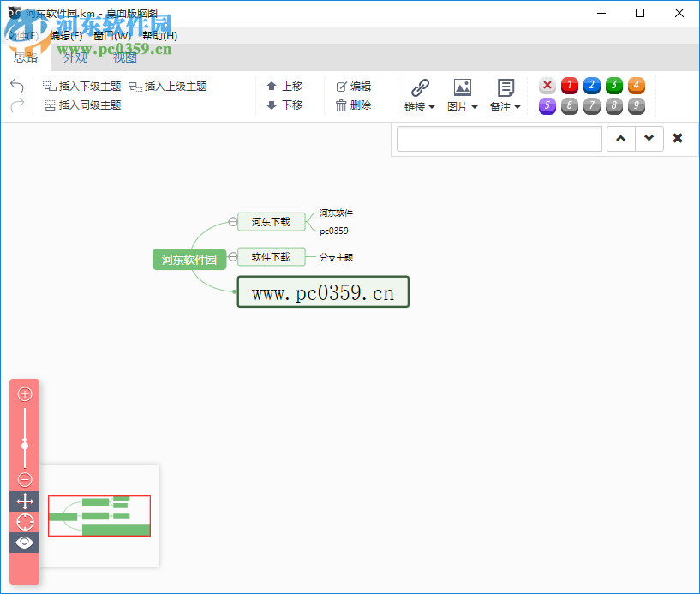The width and height of the screenshot is (700, 594).
Task: Switch to the 思路 tab
Action: coord(26,57)
